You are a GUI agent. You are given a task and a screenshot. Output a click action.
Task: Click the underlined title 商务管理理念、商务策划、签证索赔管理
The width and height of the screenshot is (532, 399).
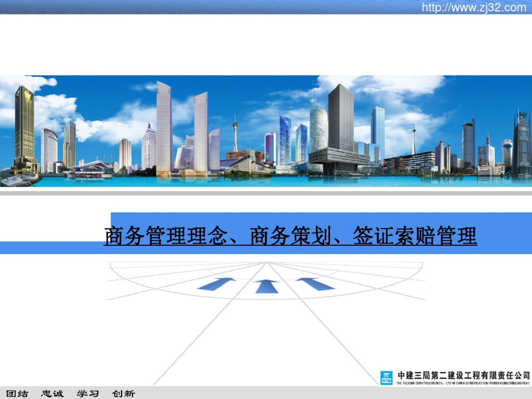click(x=290, y=236)
